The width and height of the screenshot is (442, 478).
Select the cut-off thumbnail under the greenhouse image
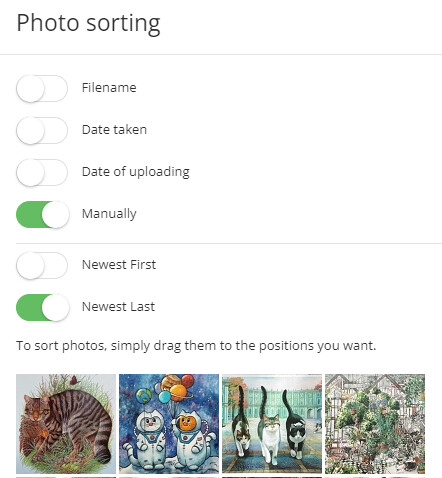(375, 477)
